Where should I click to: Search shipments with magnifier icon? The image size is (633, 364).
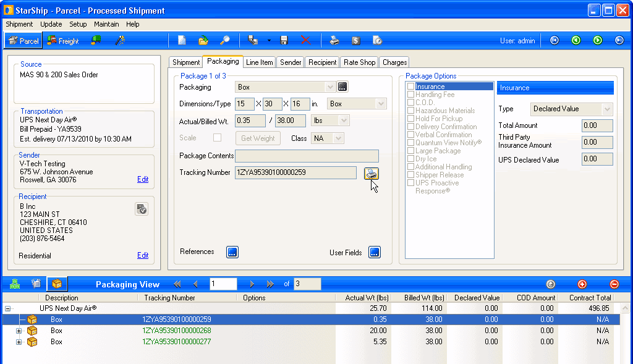coord(225,40)
